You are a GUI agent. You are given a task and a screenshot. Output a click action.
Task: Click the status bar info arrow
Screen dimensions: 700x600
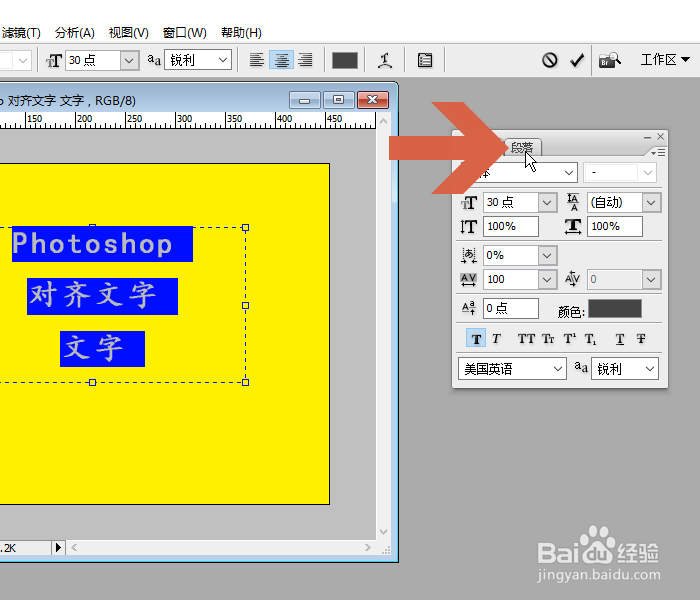58,547
